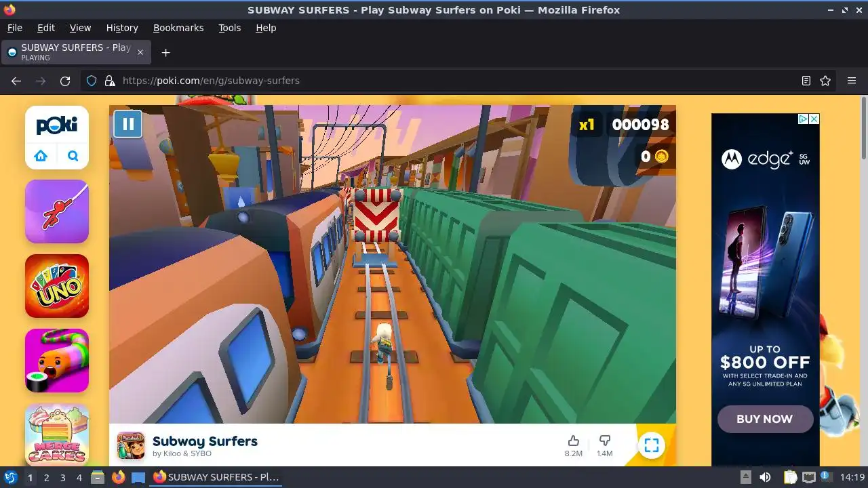
Task: Open notification tray icon
Action: coord(826,477)
